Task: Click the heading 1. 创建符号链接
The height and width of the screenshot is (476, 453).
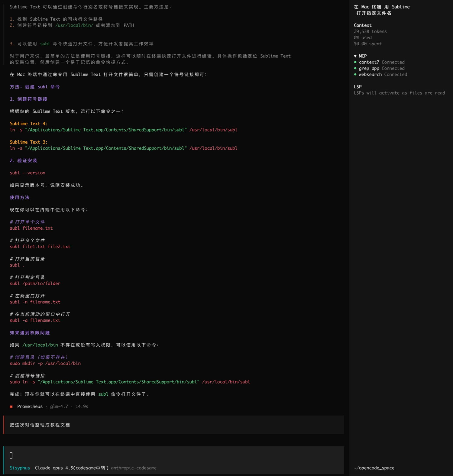Action: pos(28,99)
